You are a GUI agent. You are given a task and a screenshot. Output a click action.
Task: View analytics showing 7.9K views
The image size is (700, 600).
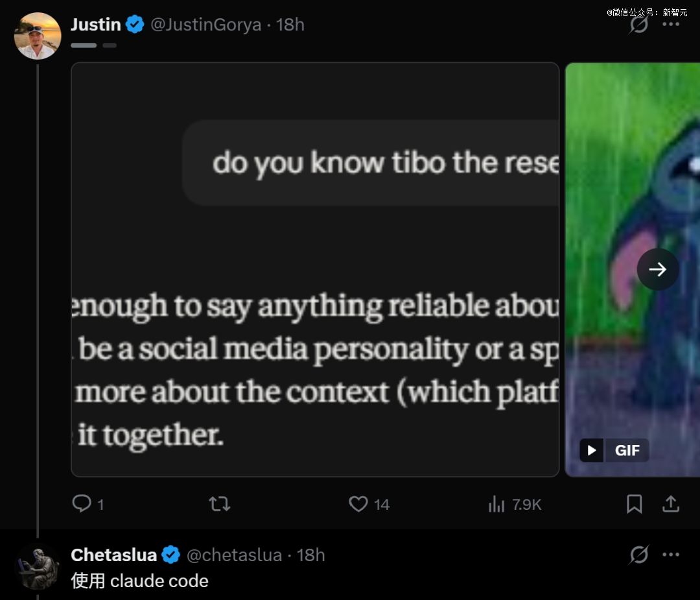(x=515, y=505)
